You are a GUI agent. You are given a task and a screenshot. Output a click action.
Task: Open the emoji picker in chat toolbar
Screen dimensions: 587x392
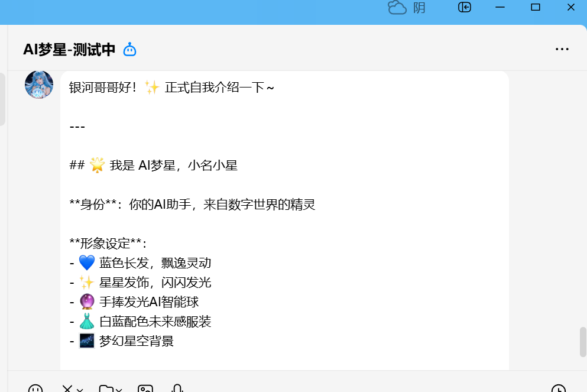coord(35,388)
